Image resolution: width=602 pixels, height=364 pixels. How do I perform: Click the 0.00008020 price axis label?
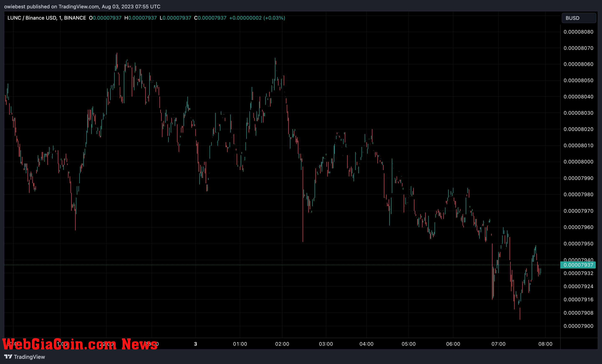pos(578,129)
